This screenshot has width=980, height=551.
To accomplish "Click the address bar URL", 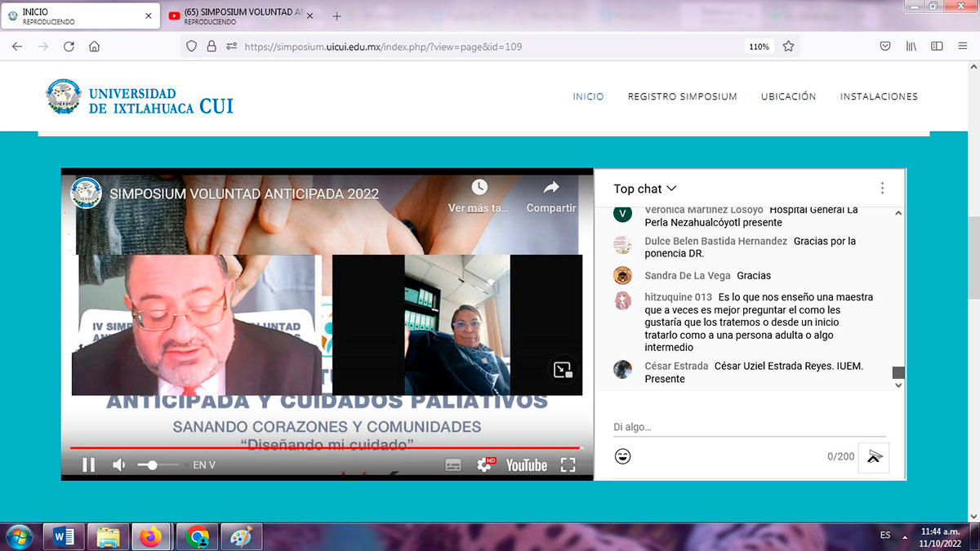I will (383, 47).
